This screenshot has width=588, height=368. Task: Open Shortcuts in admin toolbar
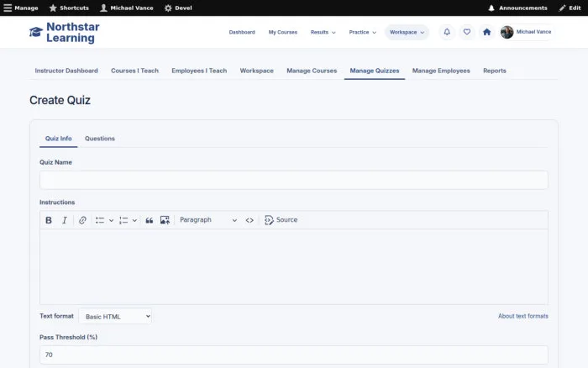69,8
